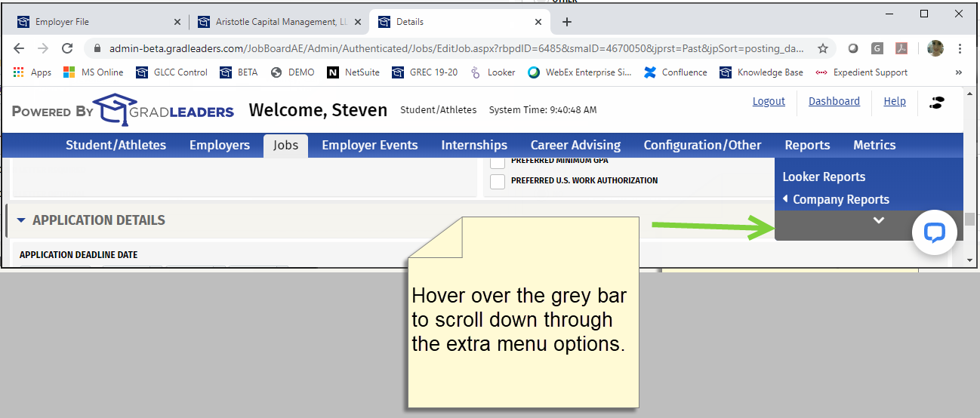
Task: Collapse the Application Details section
Action: pyautogui.click(x=21, y=220)
